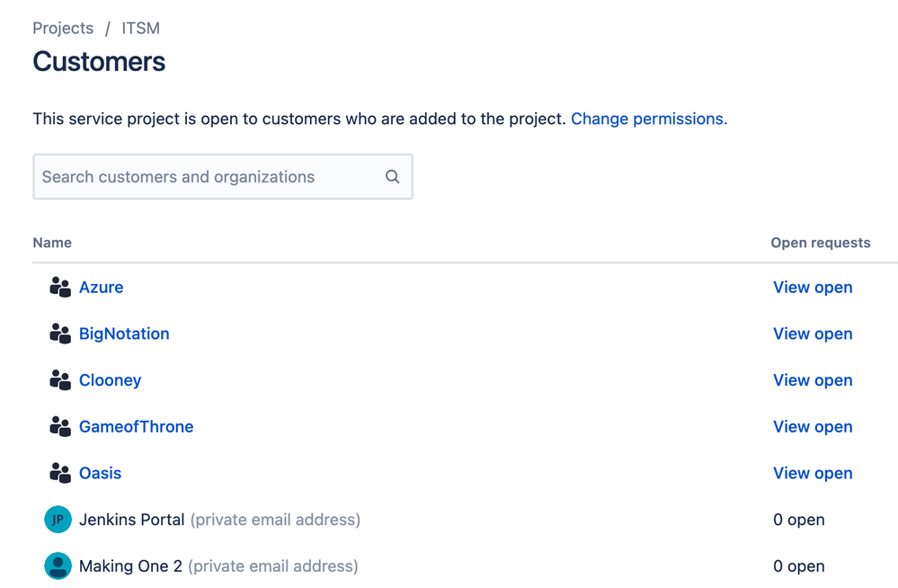The width and height of the screenshot is (898, 588).
Task: Open the Clooney organization page
Action: (x=110, y=380)
